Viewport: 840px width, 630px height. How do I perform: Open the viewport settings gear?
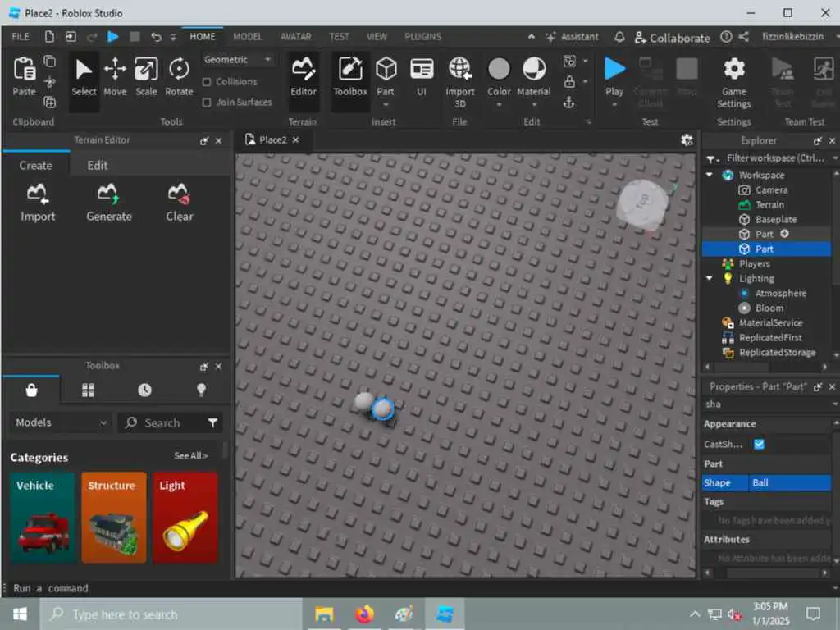tap(687, 139)
